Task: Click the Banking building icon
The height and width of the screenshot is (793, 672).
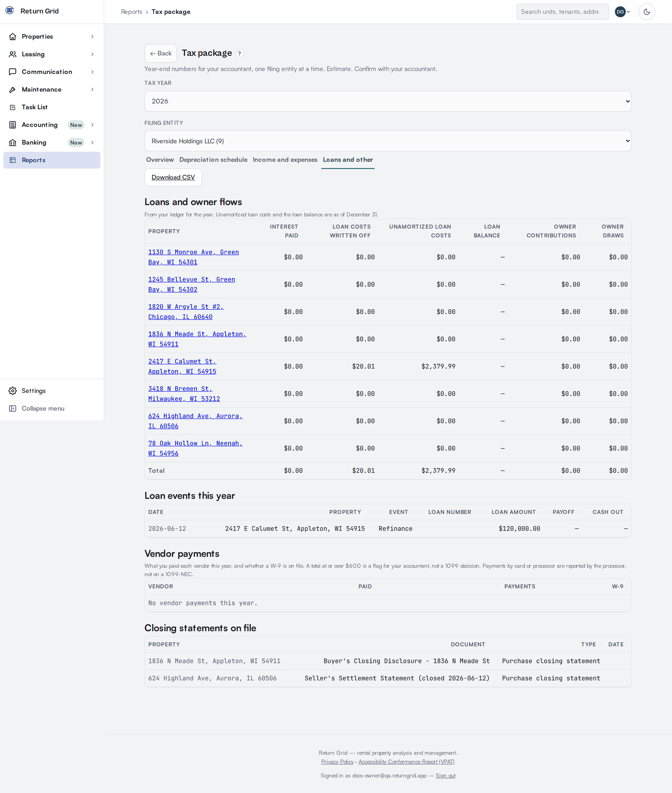Action: click(x=13, y=142)
